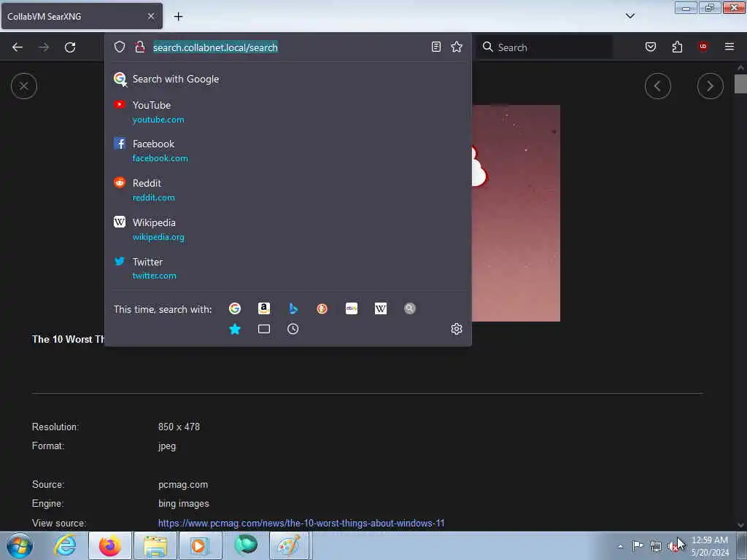The width and height of the screenshot is (747, 560).
Task: Search with the gray magnifier engine icon
Action: pyautogui.click(x=410, y=308)
